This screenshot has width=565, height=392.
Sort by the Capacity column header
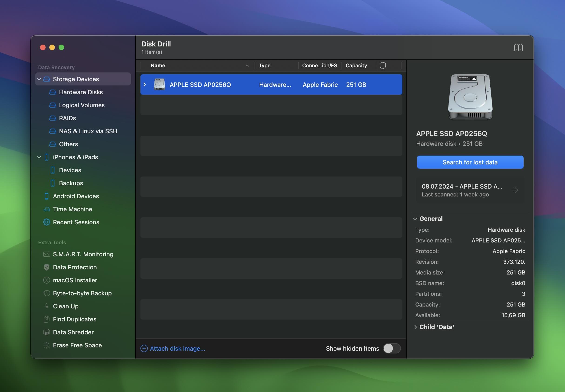tap(356, 65)
